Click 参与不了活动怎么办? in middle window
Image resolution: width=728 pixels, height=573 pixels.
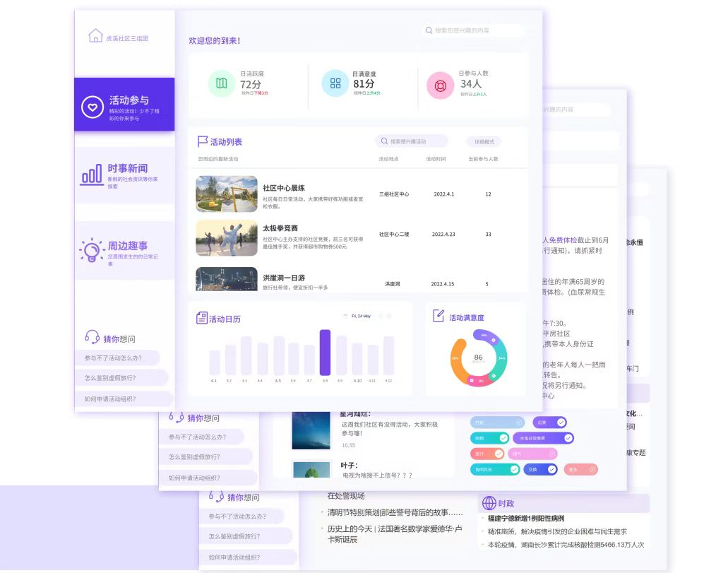click(x=201, y=437)
